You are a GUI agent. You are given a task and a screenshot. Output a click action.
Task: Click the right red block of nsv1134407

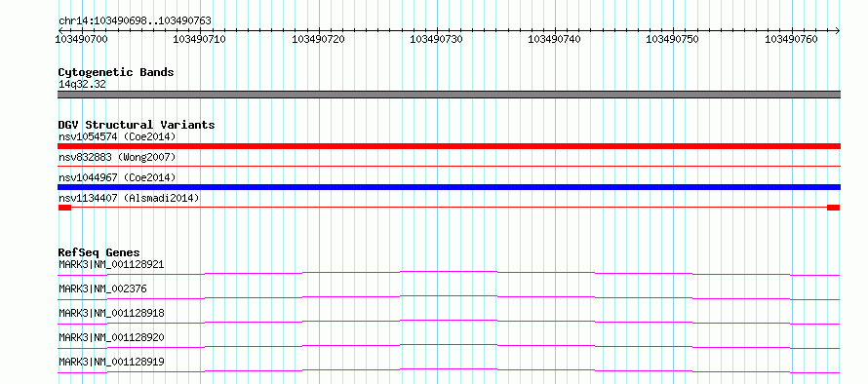(x=833, y=208)
